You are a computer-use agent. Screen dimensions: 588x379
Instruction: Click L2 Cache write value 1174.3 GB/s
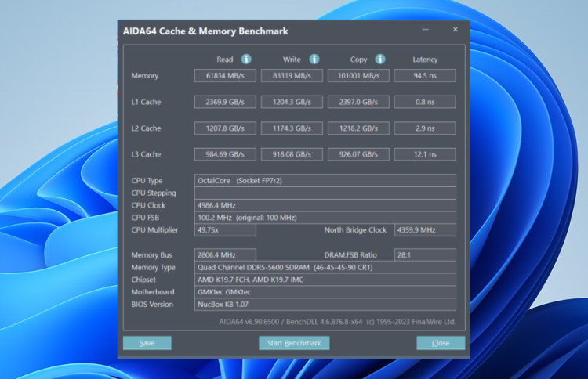click(292, 128)
